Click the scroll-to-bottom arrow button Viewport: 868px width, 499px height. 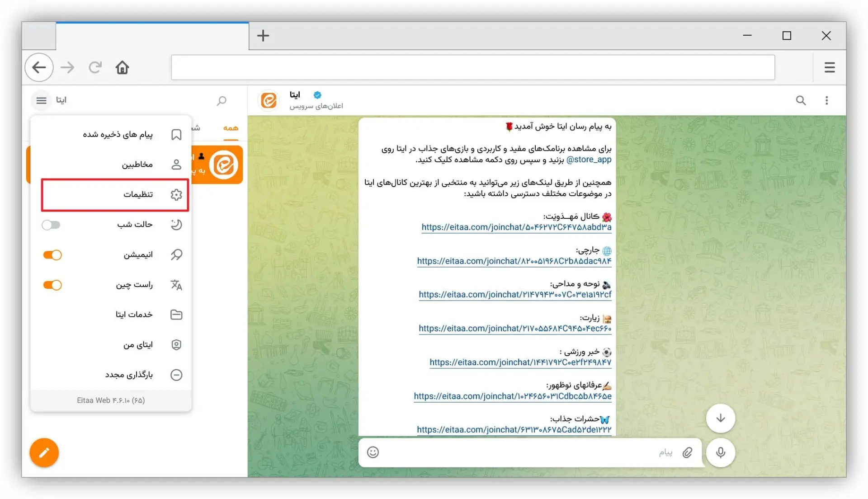(x=721, y=418)
